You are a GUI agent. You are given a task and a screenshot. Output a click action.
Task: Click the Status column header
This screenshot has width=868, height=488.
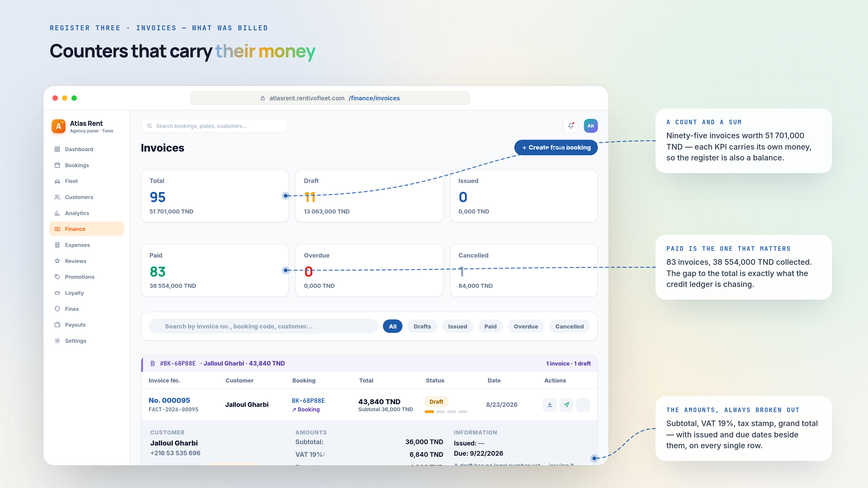click(435, 380)
